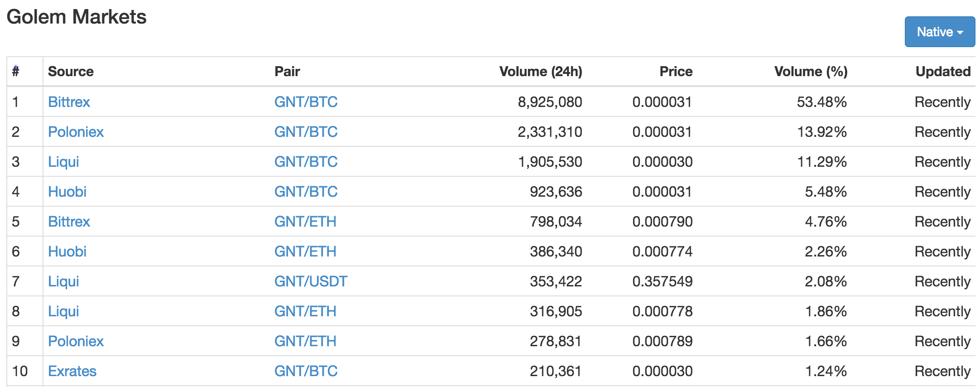The width and height of the screenshot is (980, 387).
Task: Select volume percentage 13.92%
Action: click(822, 132)
